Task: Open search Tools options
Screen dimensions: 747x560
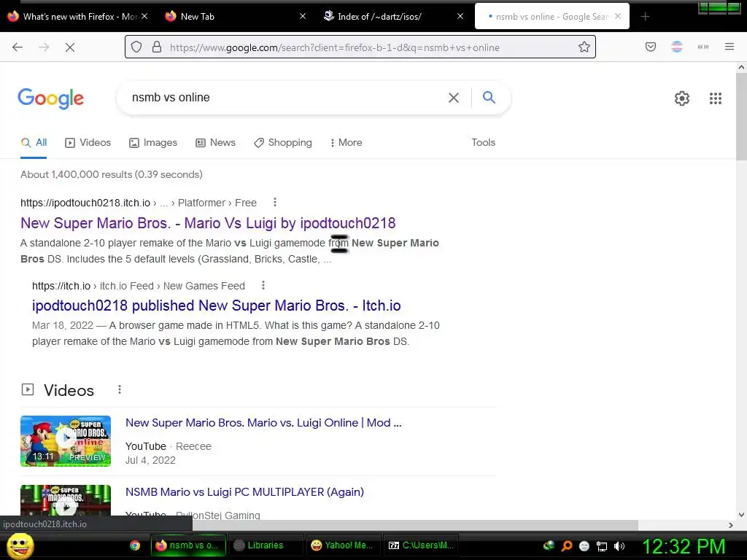Action: click(483, 142)
